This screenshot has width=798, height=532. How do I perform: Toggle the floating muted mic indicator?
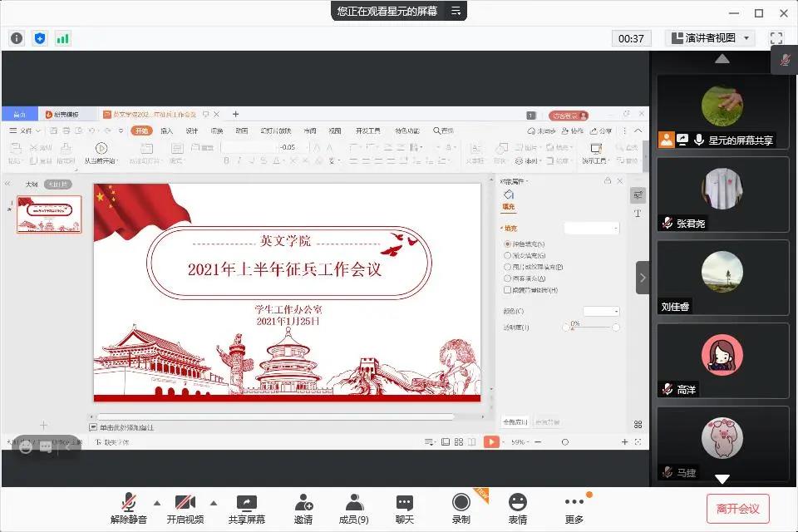coord(784,60)
